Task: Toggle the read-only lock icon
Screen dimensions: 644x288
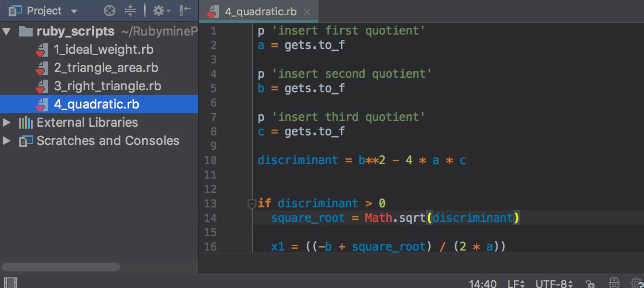Action: [x=590, y=283]
